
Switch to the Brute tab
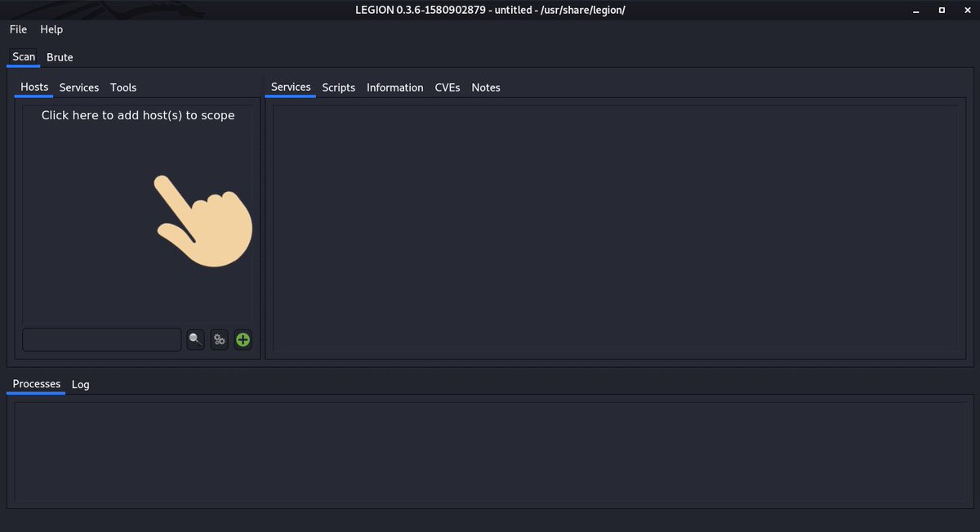60,57
